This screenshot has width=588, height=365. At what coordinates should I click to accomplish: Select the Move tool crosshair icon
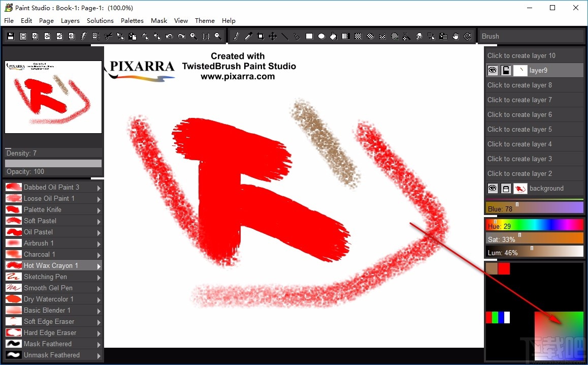pyautogui.click(x=272, y=36)
